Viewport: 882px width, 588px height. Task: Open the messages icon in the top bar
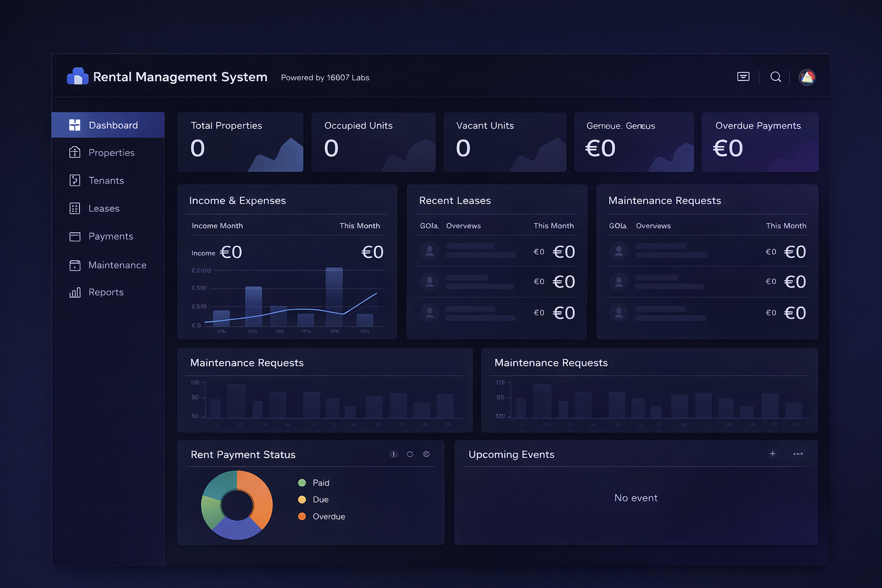tap(743, 76)
